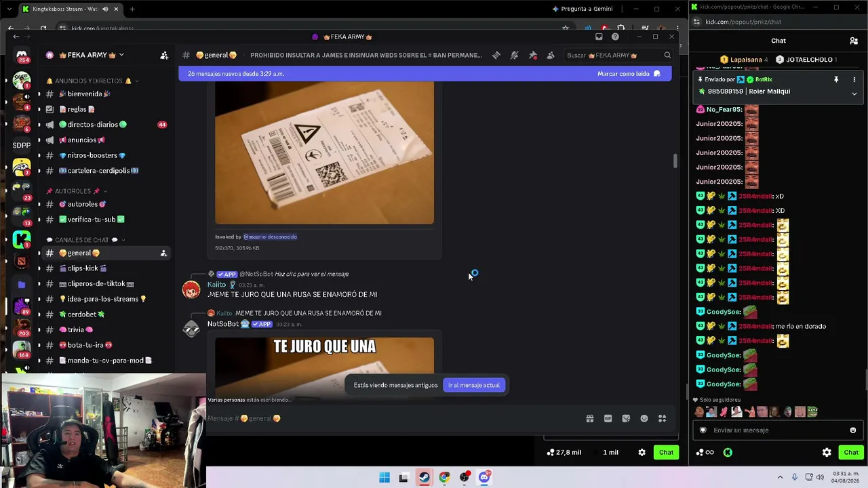The image size is (868, 488).
Task: Unpin the pinned BotRix message in Kick chat
Action: tap(836, 79)
